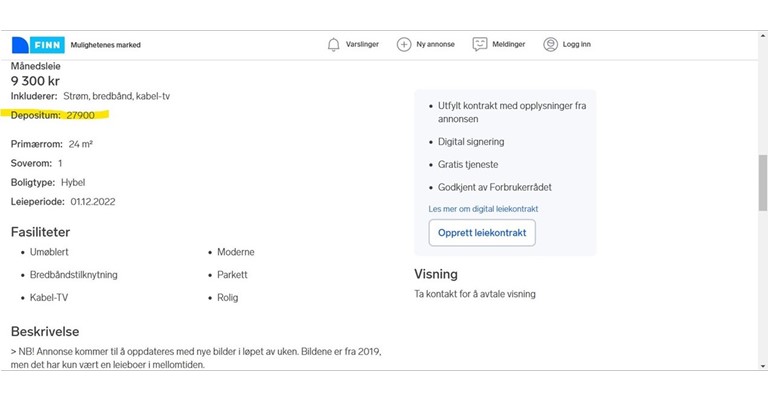Go to the Meldinger label
Image resolution: width=768 pixels, height=402 pixels.
coord(510,45)
